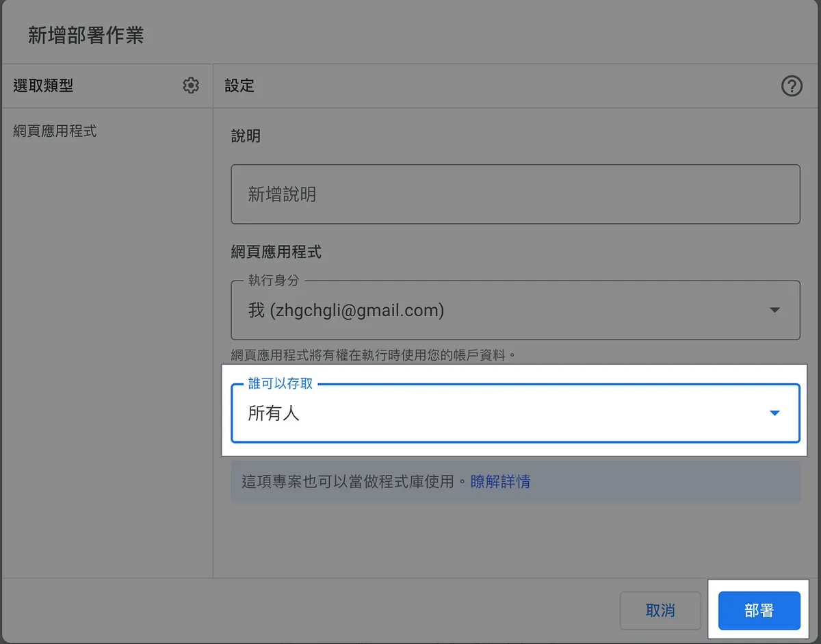Viewport: 821px width, 644px height.
Task: Click the blue 誰可以存取 field label
Action: [281, 384]
